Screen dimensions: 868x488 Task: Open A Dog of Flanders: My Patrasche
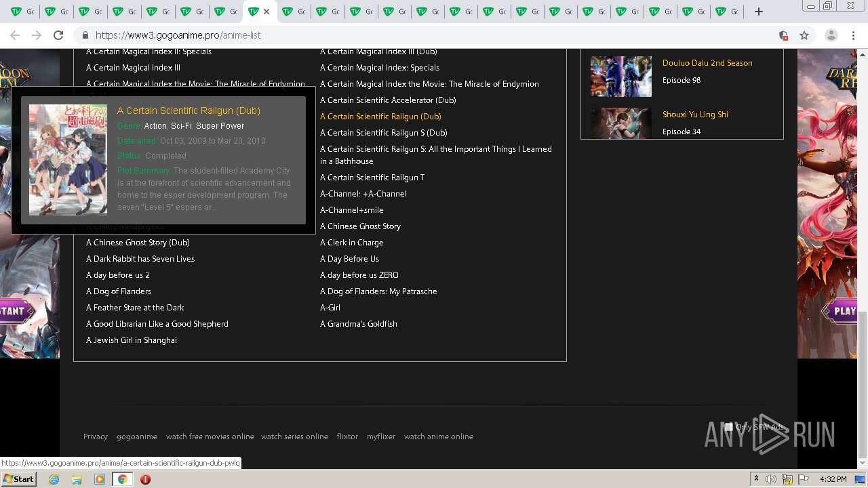378,291
